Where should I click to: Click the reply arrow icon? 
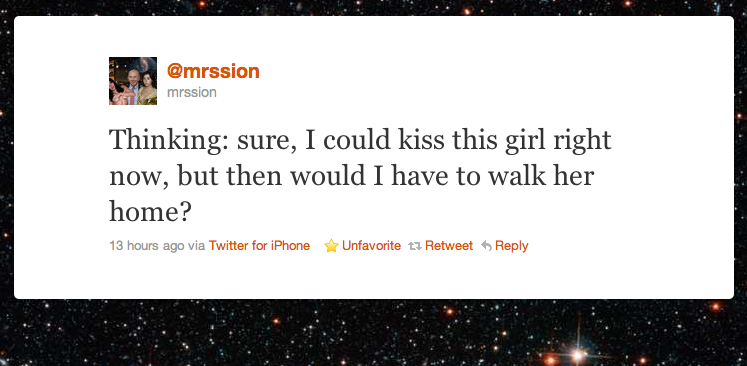[x=486, y=246]
